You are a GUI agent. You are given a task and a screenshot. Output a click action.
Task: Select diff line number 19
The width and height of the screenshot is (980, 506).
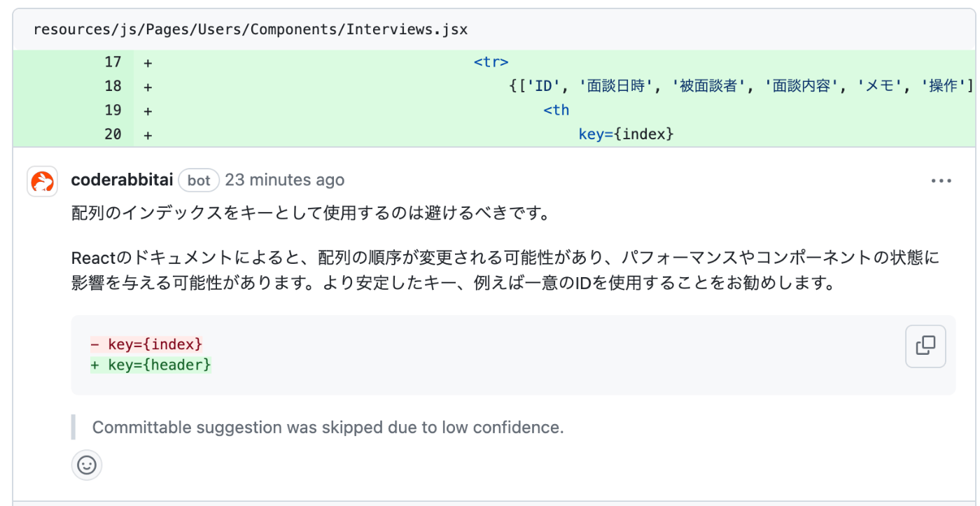(x=113, y=110)
